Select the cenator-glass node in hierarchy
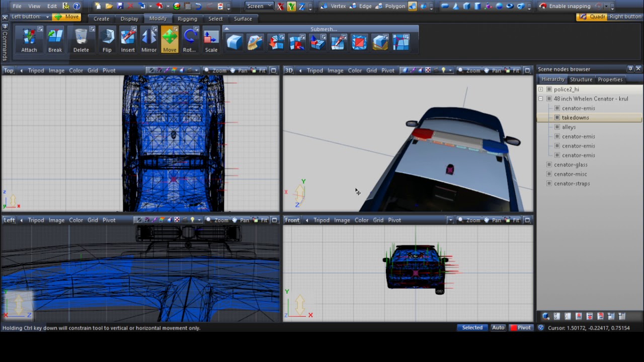Screen dimensions: 644x362 point(571,165)
